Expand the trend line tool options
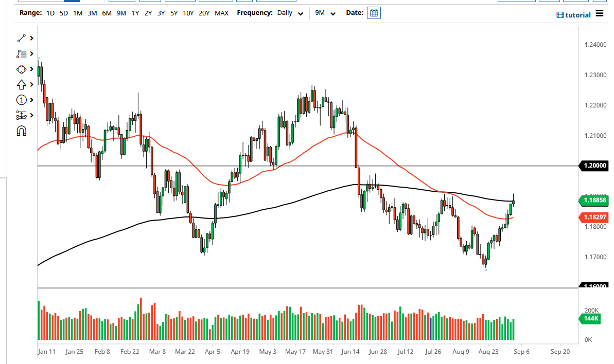 coord(32,38)
